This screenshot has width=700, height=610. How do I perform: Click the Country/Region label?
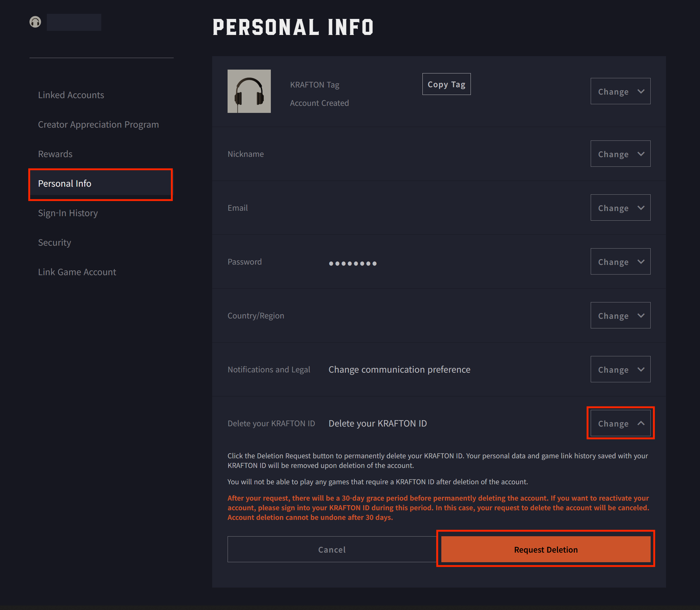(256, 316)
